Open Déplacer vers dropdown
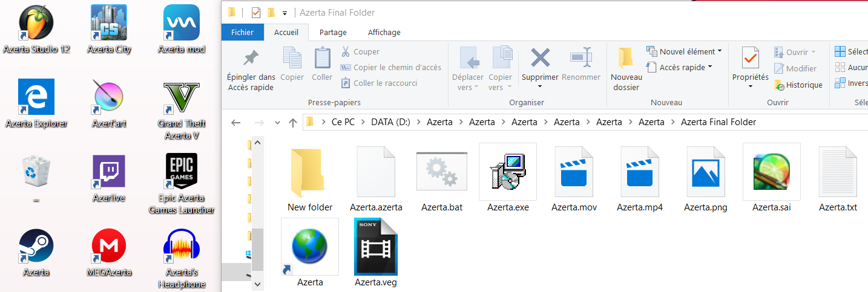This screenshot has height=292, width=868. click(468, 69)
